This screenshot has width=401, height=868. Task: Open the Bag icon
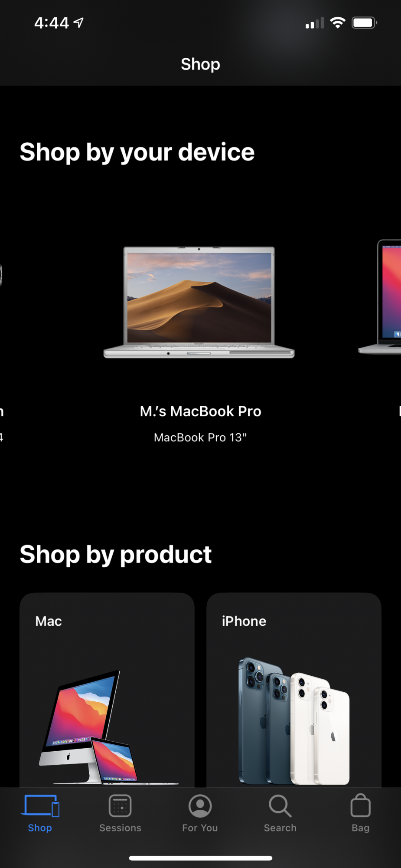[x=360, y=806]
